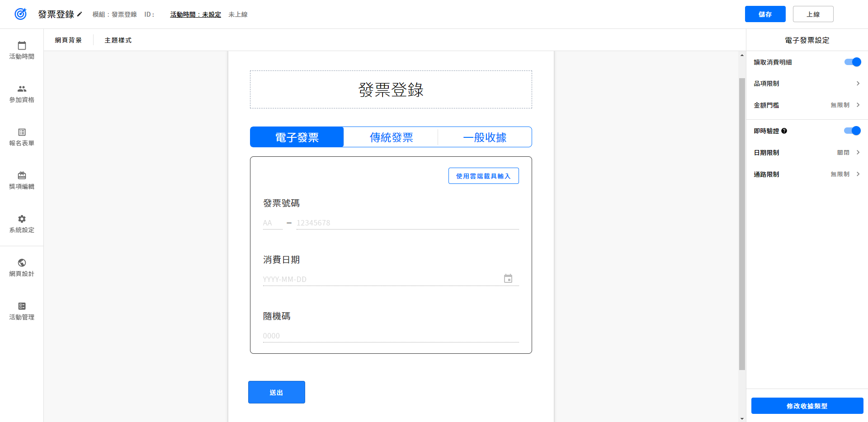Click the 隨機碼 input field

[391, 336]
